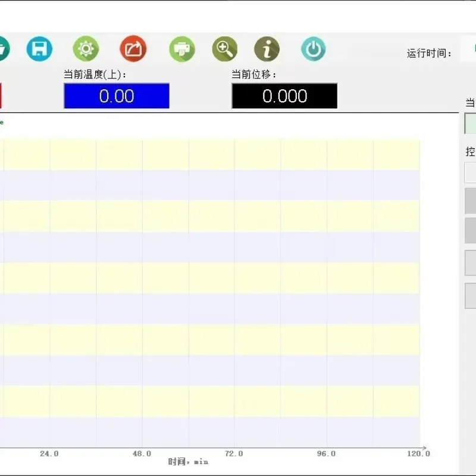Click the teal power button icon
Viewport: 476px width, 476px height.
tap(314, 49)
